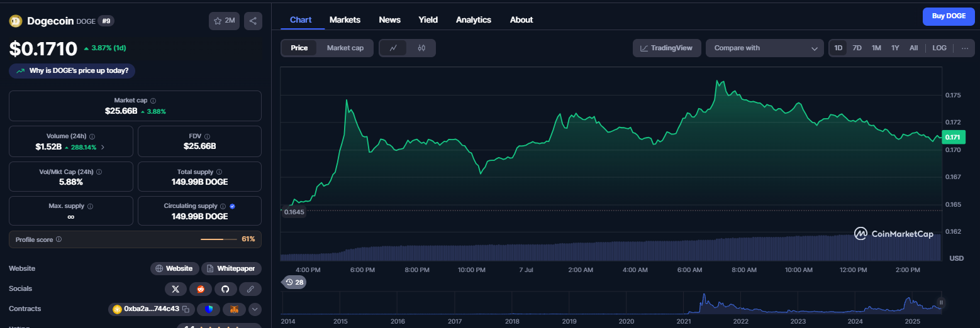Click the 0.171 current price tag on chart

click(x=953, y=137)
